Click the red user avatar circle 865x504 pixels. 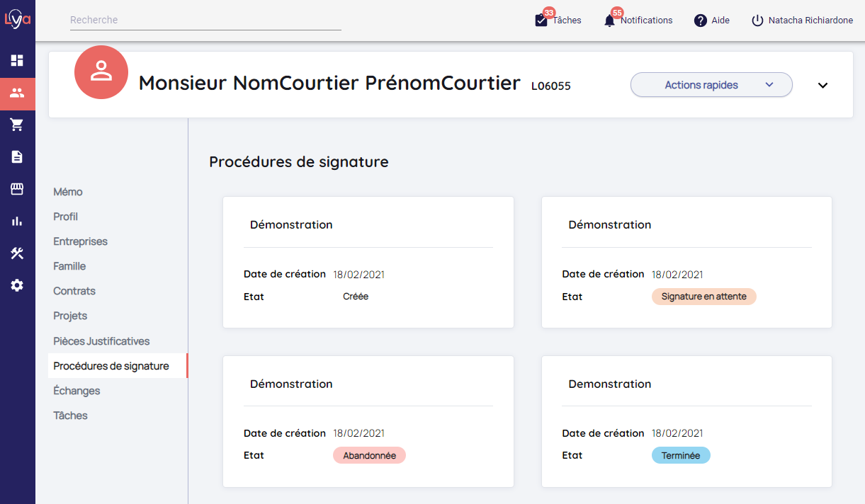101,73
